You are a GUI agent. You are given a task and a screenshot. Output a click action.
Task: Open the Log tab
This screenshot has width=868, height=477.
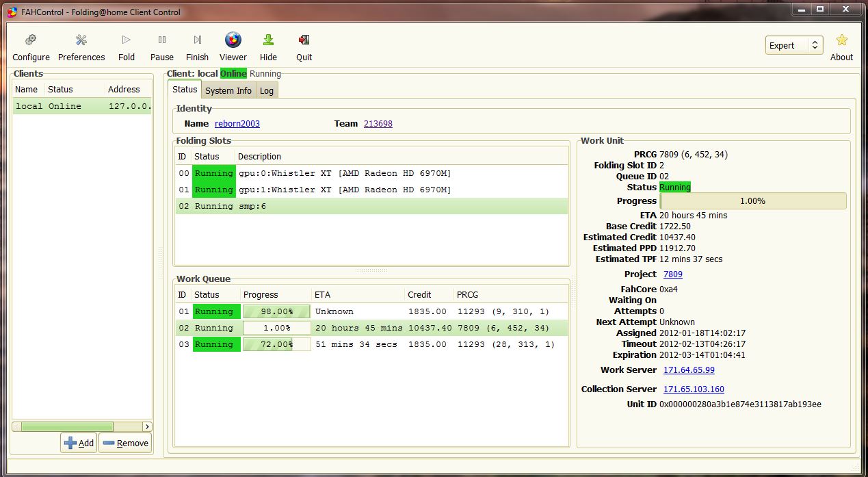pos(267,90)
